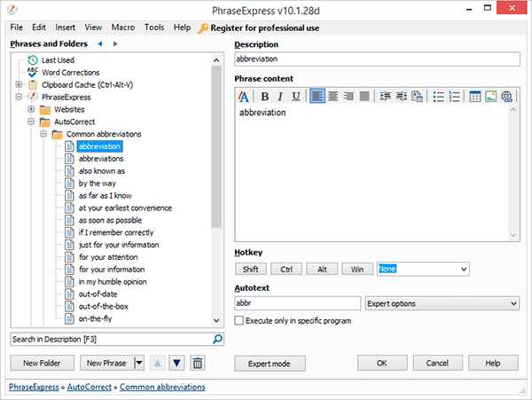The width and height of the screenshot is (532, 400).
Task: Open the Tools menu
Action: click(x=154, y=27)
